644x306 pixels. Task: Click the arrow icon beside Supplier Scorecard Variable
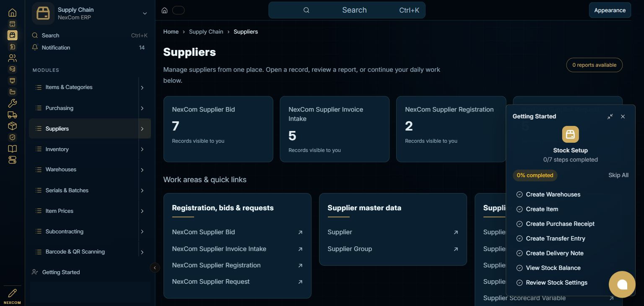coord(611,298)
